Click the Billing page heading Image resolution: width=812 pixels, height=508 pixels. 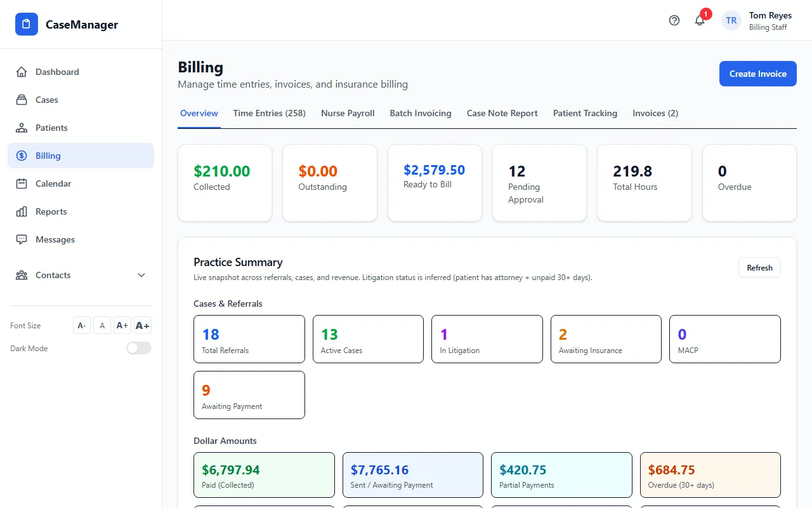[200, 67]
